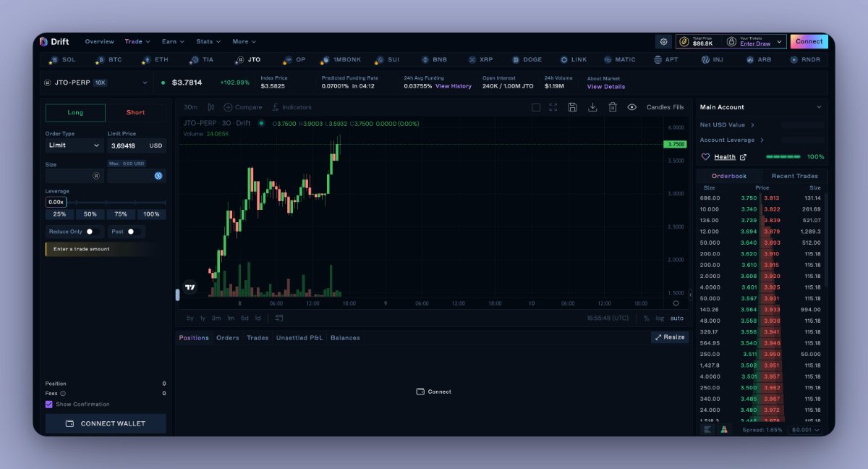868x469 pixels.
Task: Toggle the Post switch
Action: coord(133,232)
